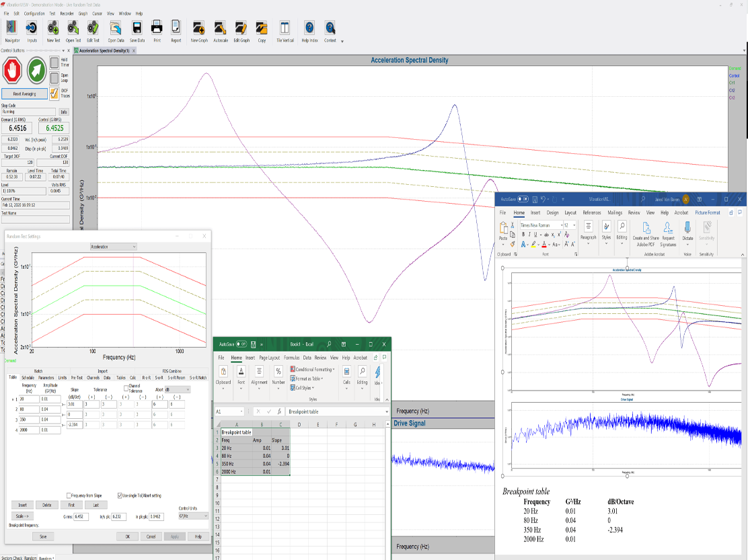Click the Reset Averaging button

[x=24, y=93]
